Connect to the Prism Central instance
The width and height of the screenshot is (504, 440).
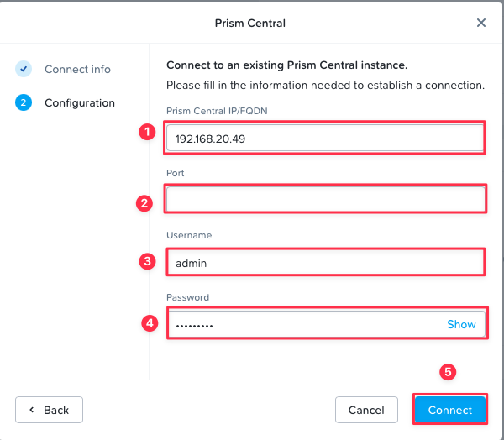[450, 410]
